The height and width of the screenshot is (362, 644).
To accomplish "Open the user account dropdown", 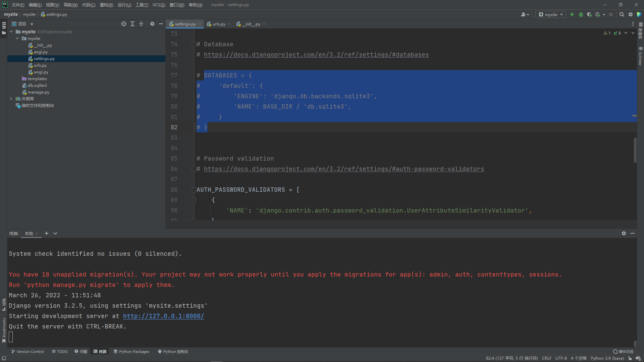I will (x=525, y=14).
